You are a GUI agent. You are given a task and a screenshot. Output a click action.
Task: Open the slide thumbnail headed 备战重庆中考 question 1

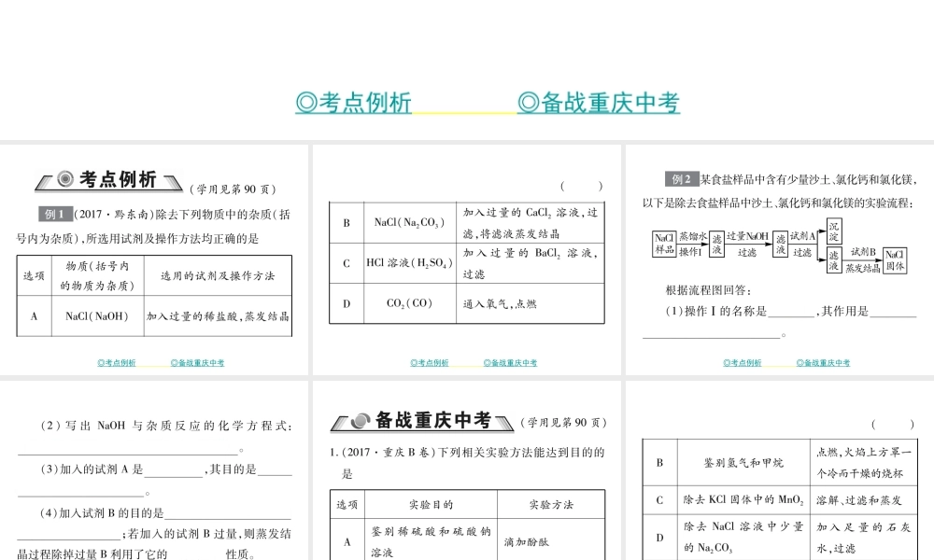[467, 470]
